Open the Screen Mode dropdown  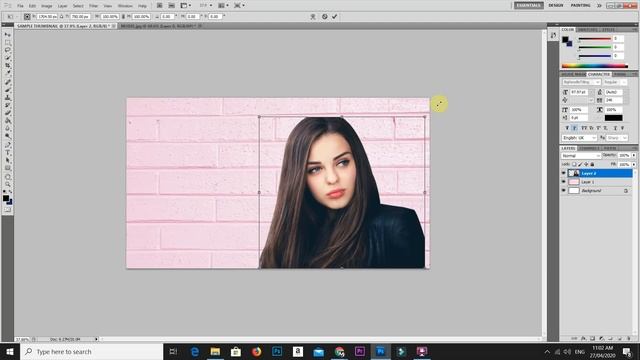(x=239, y=6)
